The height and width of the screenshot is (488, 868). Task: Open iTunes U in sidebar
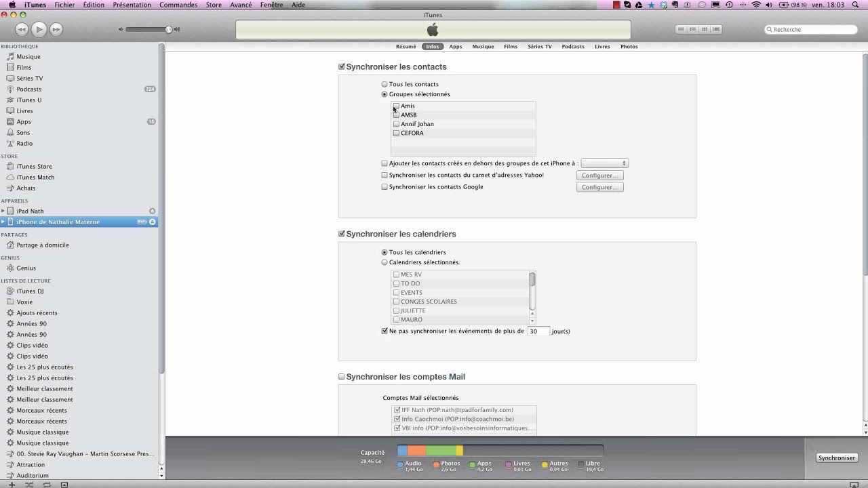click(x=29, y=100)
